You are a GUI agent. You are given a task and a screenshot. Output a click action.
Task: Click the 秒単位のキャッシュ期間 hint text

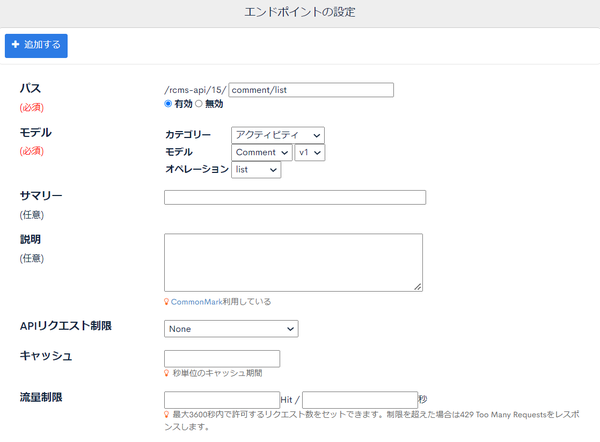(x=217, y=373)
